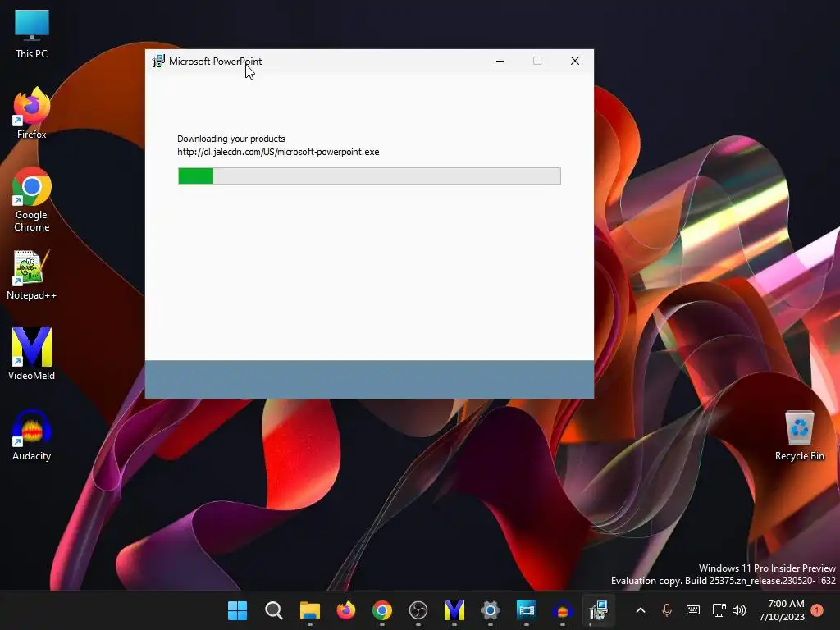The image size is (840, 630).
Task: Open the This PC desktop icon
Action: click(32, 33)
